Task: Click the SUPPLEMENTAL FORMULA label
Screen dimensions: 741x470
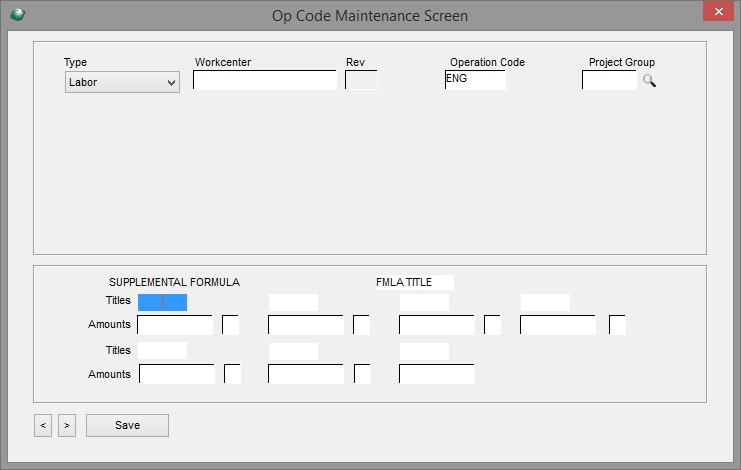Action: [x=174, y=282]
